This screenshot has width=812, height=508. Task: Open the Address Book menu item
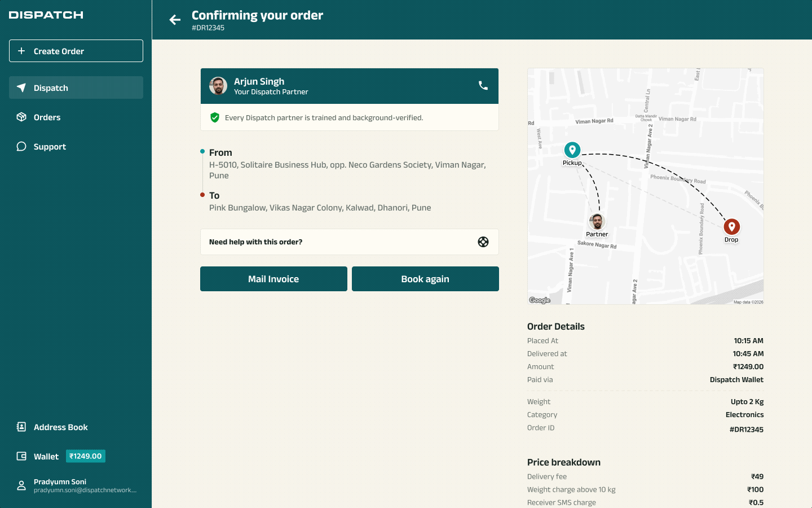coord(76,427)
